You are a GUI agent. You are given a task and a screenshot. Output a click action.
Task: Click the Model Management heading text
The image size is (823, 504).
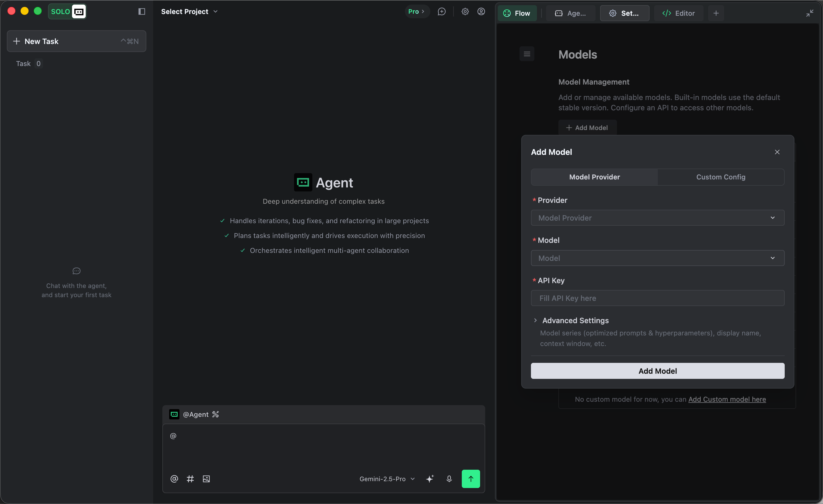click(594, 82)
